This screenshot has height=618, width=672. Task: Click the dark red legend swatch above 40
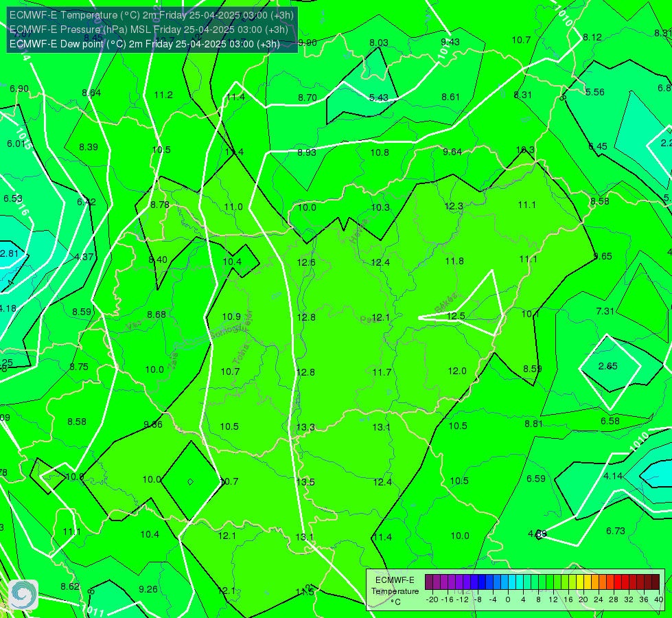tap(656, 582)
